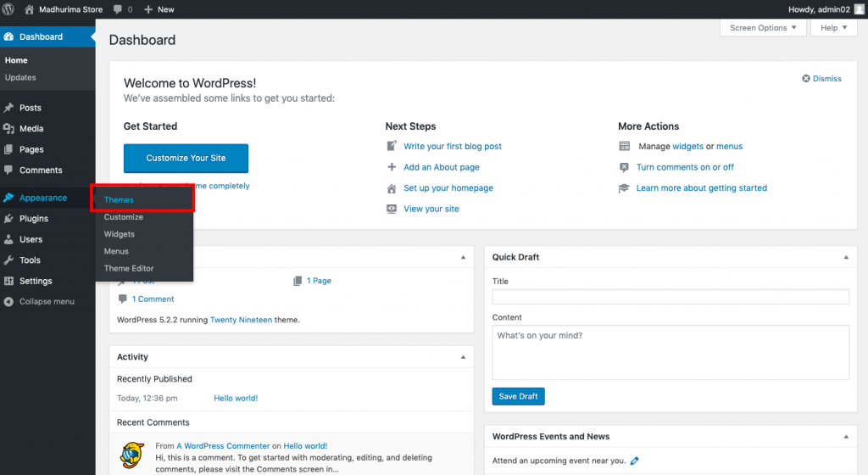Click the comments bubble icon in admin bar

click(x=117, y=9)
